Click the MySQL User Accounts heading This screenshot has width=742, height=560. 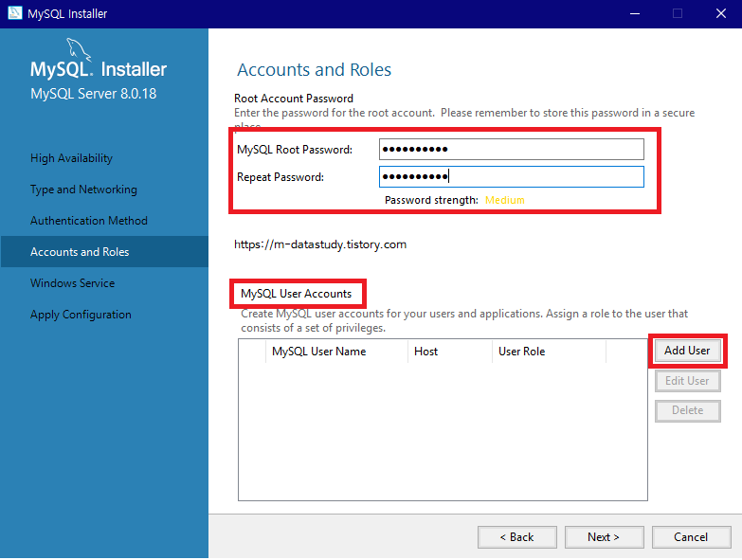pyautogui.click(x=297, y=294)
